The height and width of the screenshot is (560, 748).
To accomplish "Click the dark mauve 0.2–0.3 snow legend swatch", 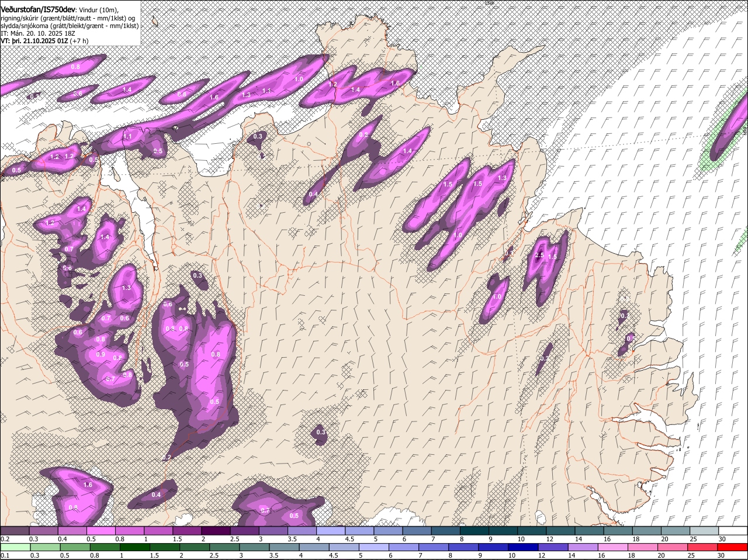I will 15,531.
